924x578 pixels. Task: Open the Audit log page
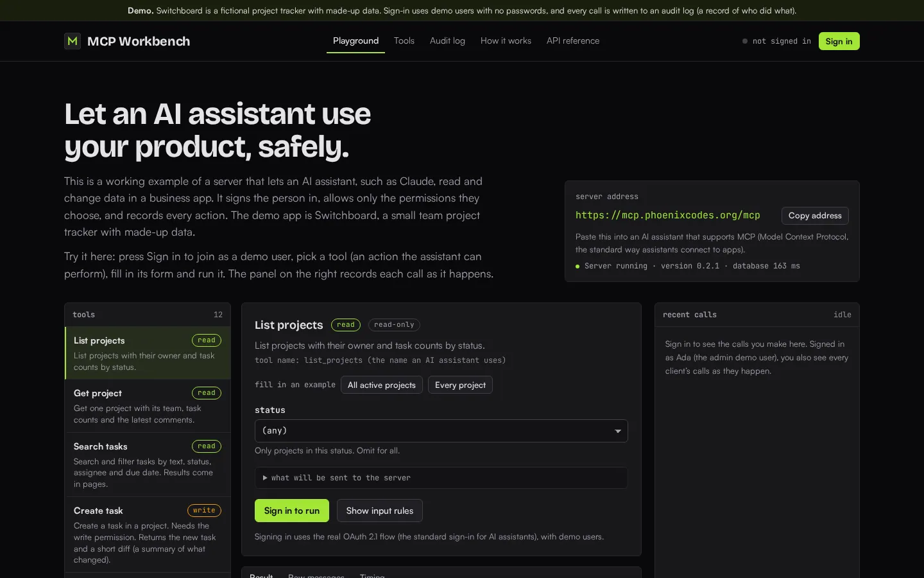pos(447,41)
